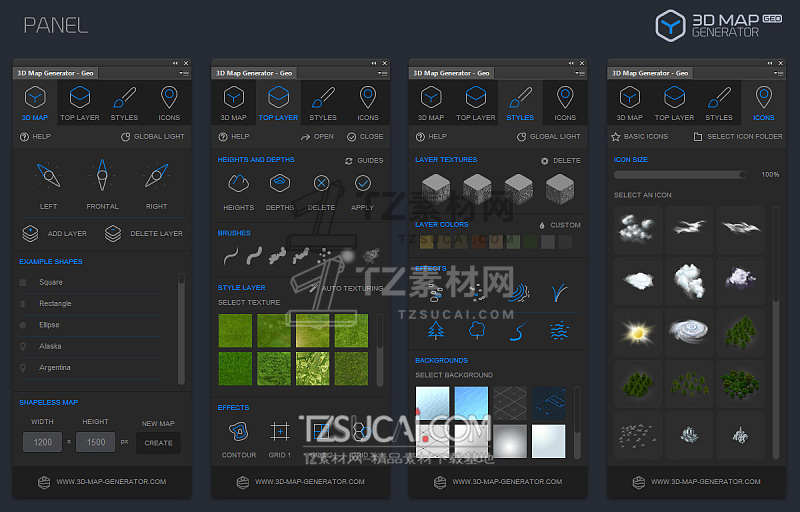Image resolution: width=800 pixels, height=512 pixels.
Task: Select the Left view compass icon
Action: pyautogui.click(x=48, y=175)
